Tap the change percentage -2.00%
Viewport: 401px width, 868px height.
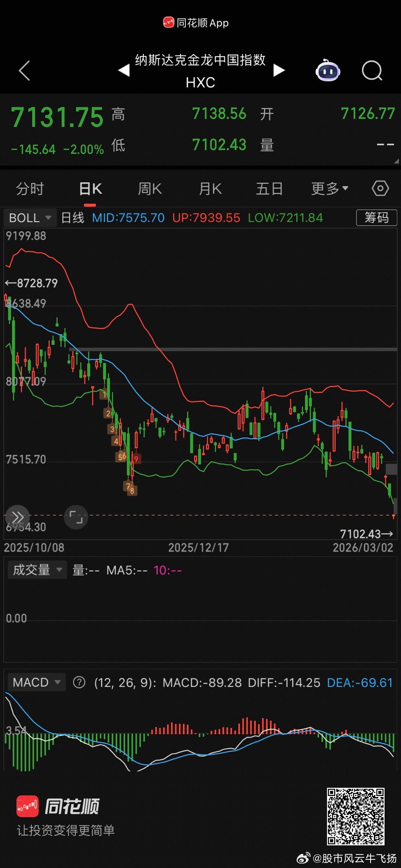click(x=84, y=149)
